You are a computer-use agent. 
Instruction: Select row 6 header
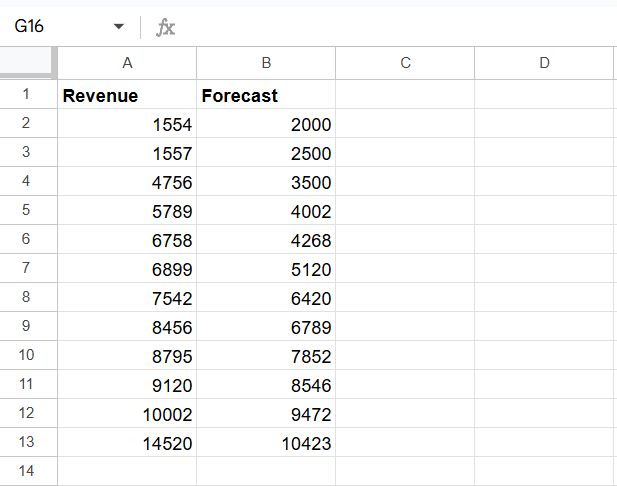pos(26,239)
